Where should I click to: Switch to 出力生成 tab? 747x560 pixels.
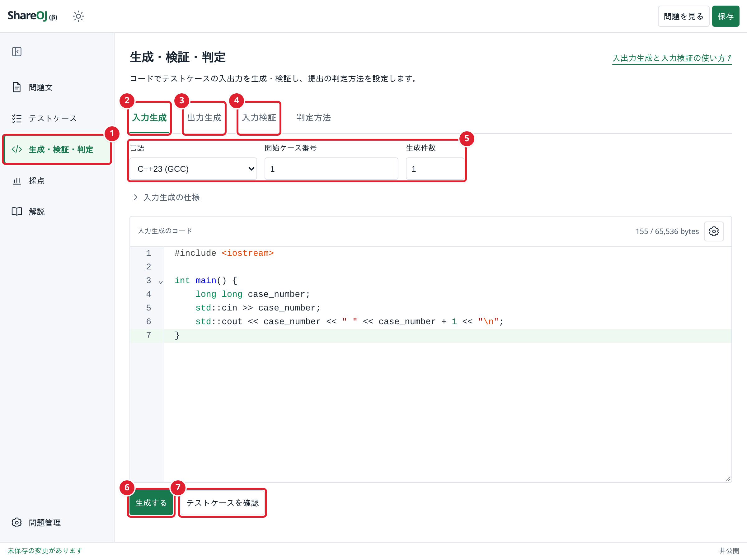(x=204, y=118)
